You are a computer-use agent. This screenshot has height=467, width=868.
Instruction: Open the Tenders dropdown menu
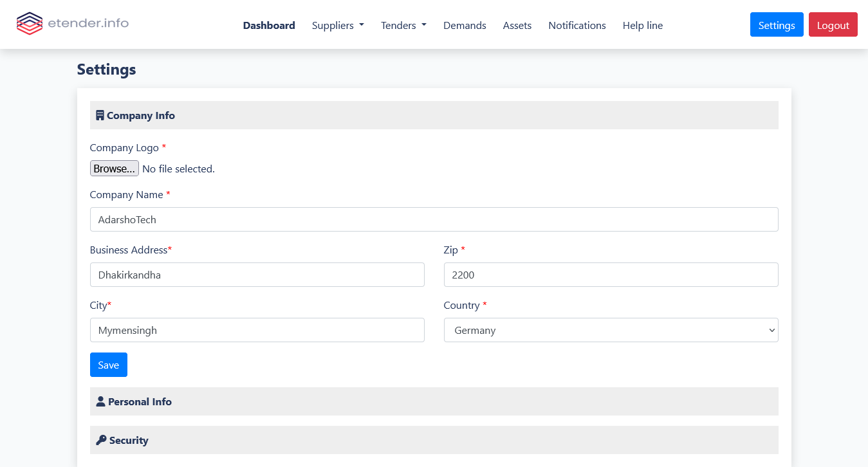click(x=403, y=25)
